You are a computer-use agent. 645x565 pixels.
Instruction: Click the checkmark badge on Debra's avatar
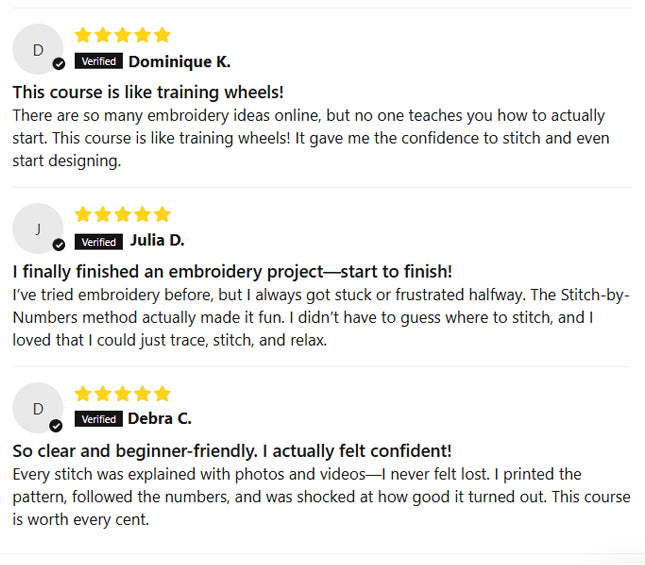(x=56, y=425)
